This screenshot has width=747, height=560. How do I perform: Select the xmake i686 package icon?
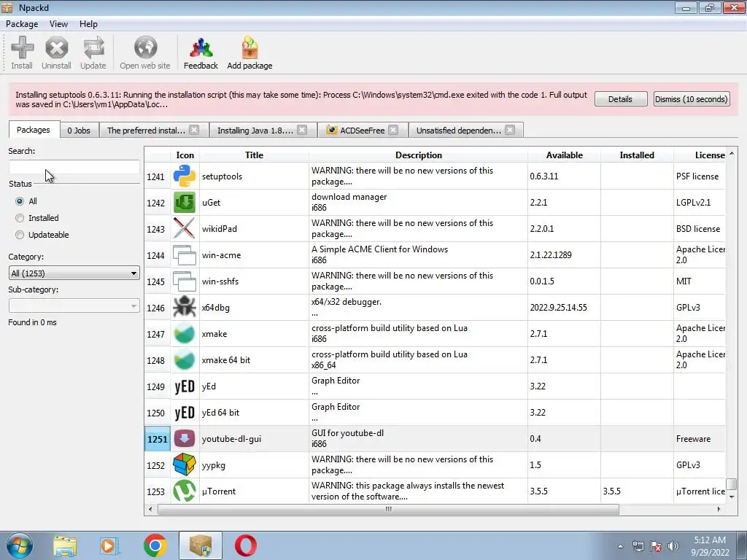click(185, 333)
